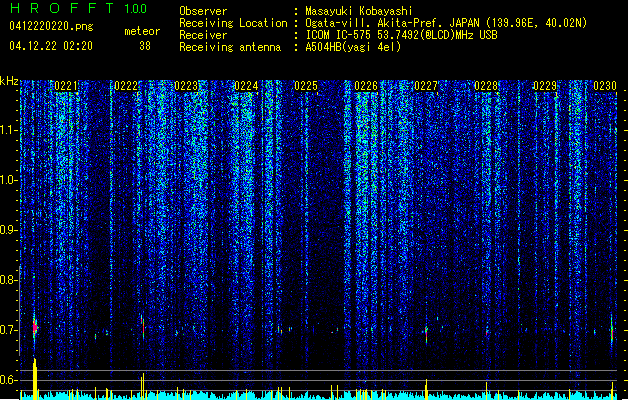Click the Observer label

tap(203, 11)
